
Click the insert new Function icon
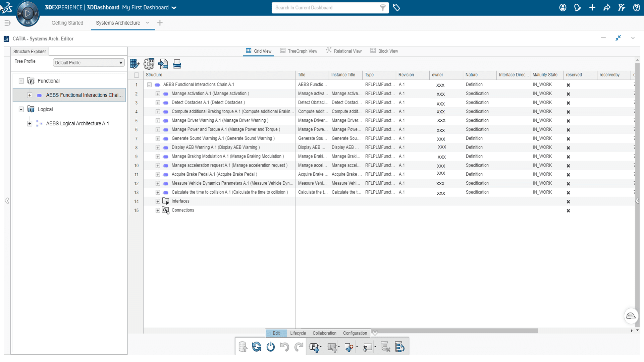point(314,347)
